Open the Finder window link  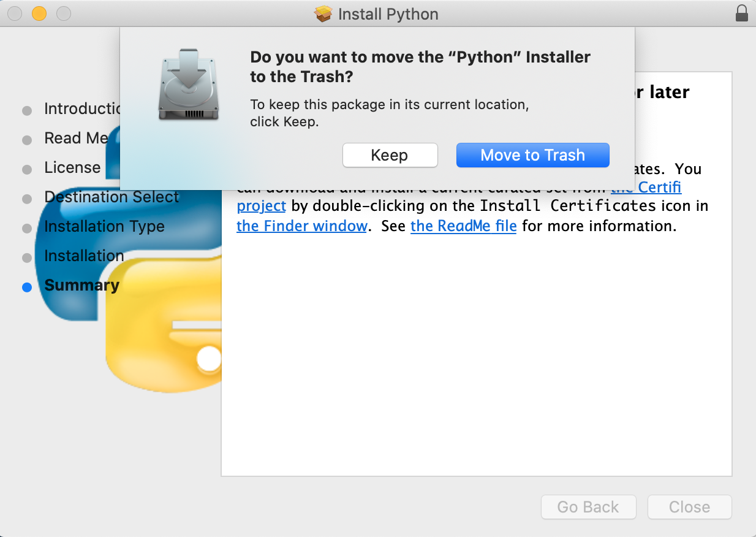point(301,226)
